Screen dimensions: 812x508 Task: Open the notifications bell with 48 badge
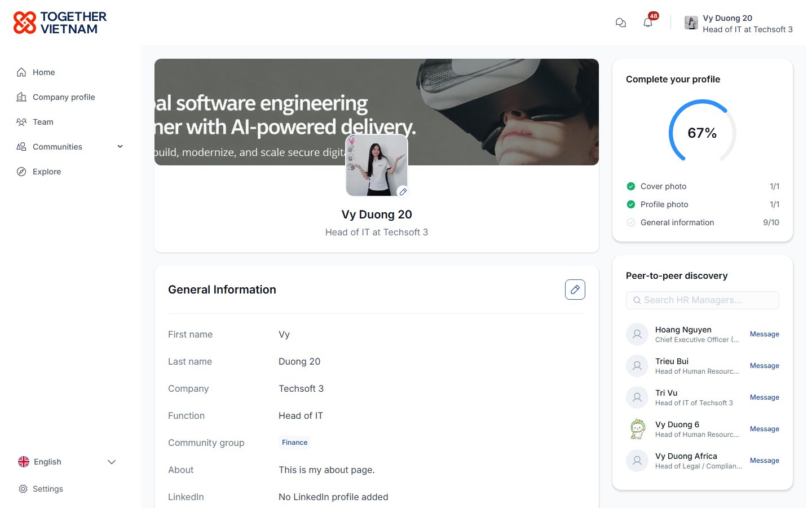click(x=648, y=23)
